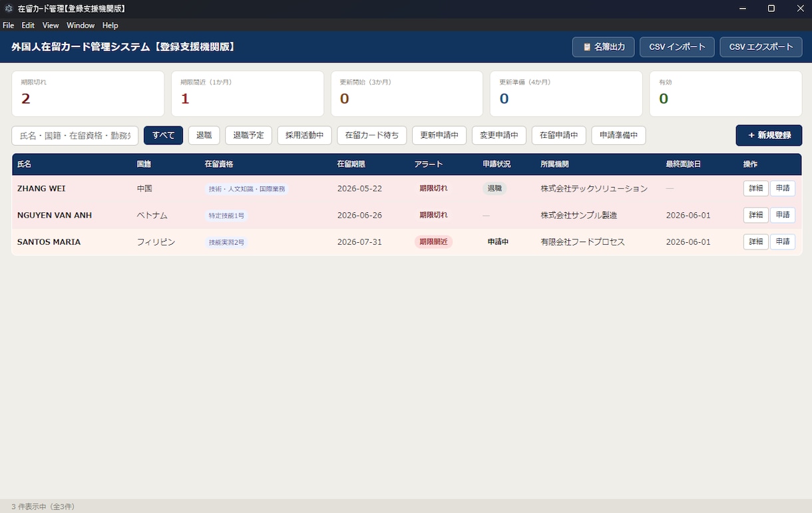The height and width of the screenshot is (513, 812).
Task: Click the 期限間近（1か月） summary card
Action: pos(248,94)
